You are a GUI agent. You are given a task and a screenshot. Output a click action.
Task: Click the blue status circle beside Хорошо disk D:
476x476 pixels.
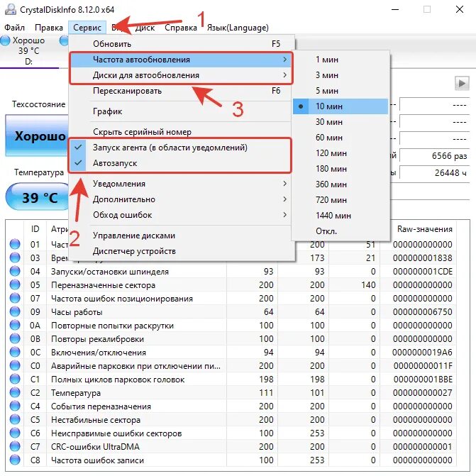(x=5, y=40)
